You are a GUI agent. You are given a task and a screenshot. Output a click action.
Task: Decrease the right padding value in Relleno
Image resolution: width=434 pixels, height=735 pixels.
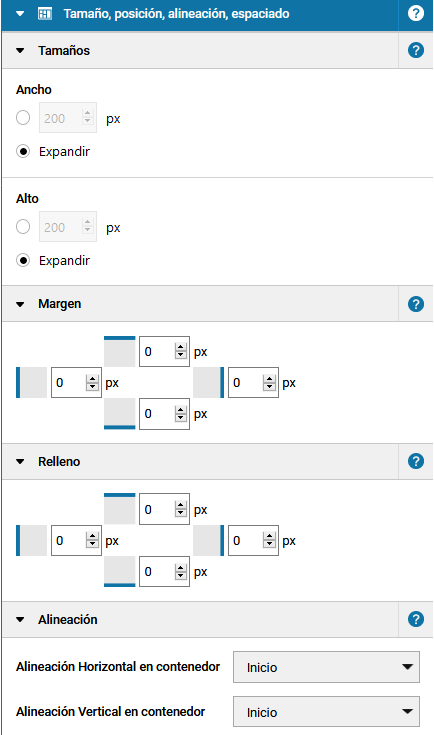[x=269, y=544]
